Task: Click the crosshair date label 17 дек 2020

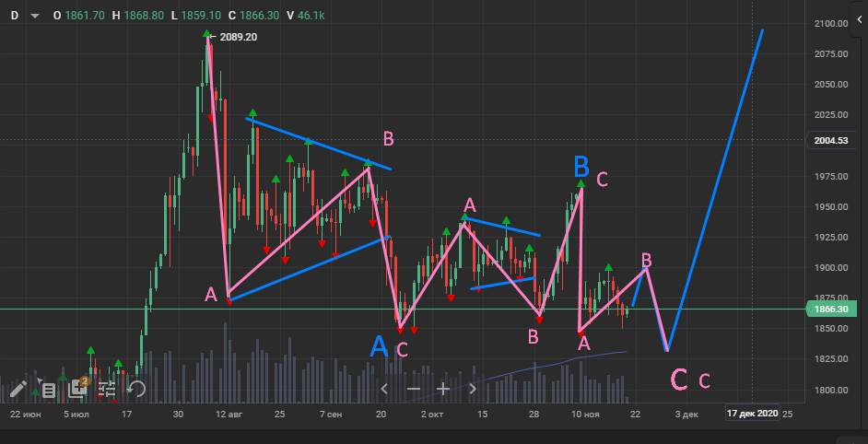Action: pos(752,413)
